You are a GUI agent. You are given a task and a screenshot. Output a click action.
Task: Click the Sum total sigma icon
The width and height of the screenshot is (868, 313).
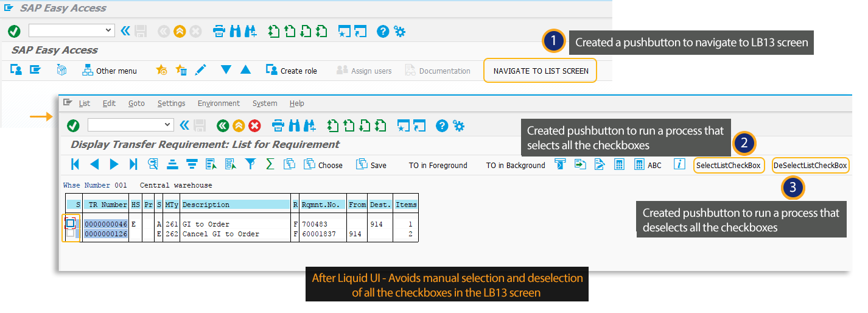(x=270, y=164)
